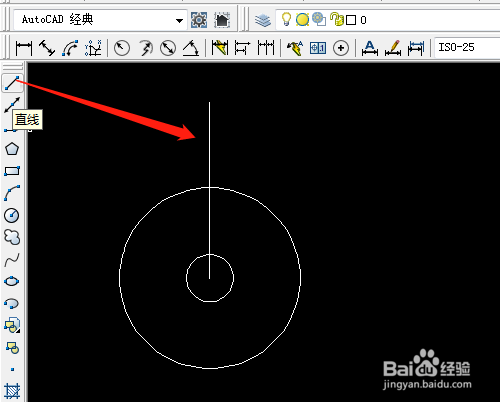This screenshot has height=402, width=500.
Task: Select the Rectangle tool
Action: pos(12,171)
